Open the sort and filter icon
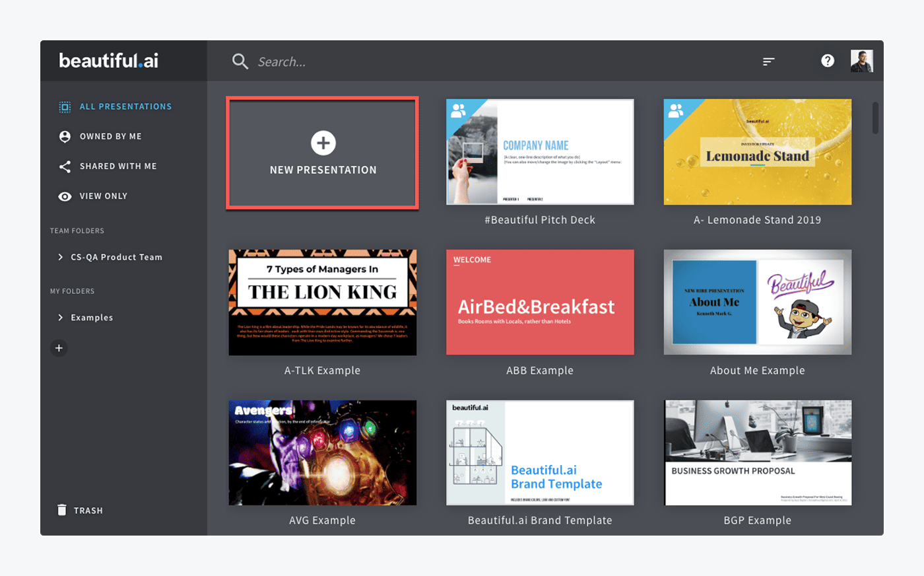The height and width of the screenshot is (576, 924). [769, 61]
